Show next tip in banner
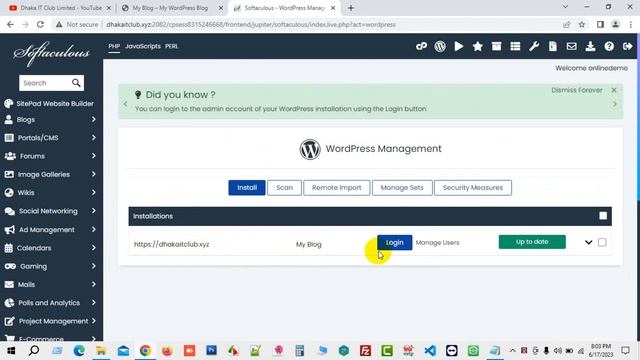 pos(614,104)
